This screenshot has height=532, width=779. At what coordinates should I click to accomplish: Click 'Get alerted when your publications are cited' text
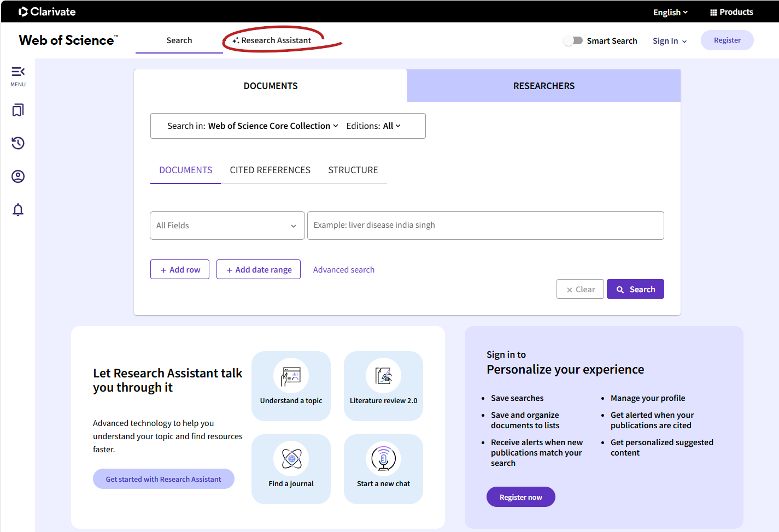[x=652, y=420]
